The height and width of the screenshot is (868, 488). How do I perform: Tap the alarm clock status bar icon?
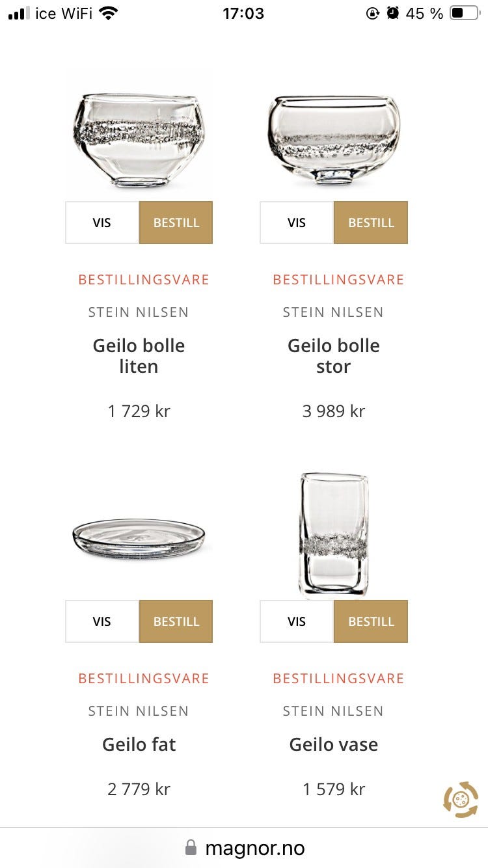(393, 13)
